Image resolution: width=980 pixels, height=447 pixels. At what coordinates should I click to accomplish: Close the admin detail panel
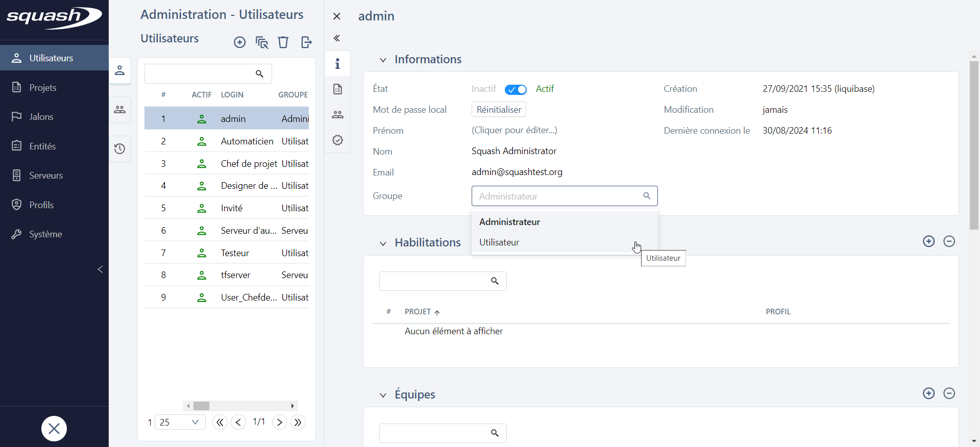[337, 16]
